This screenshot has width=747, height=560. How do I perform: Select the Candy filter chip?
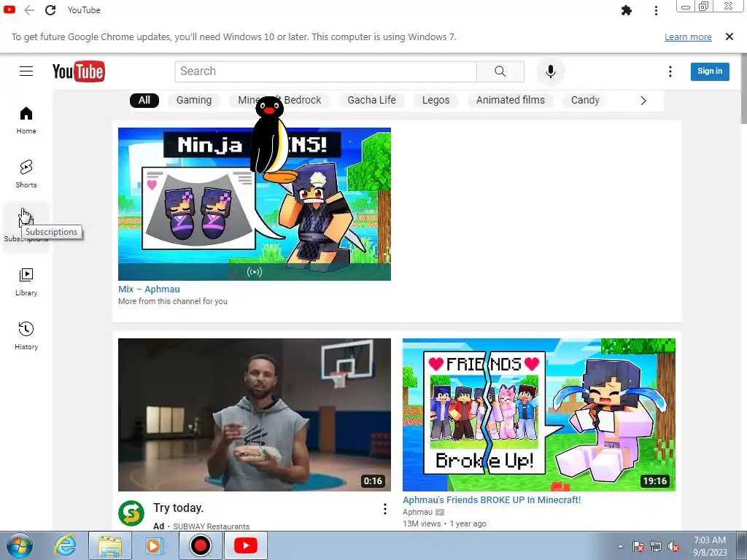[585, 100]
